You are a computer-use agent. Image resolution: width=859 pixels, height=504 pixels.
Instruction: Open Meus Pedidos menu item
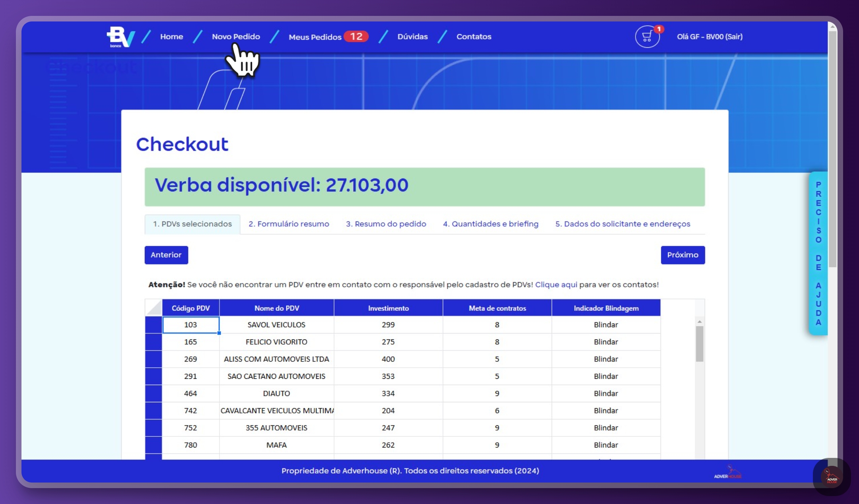(x=315, y=37)
